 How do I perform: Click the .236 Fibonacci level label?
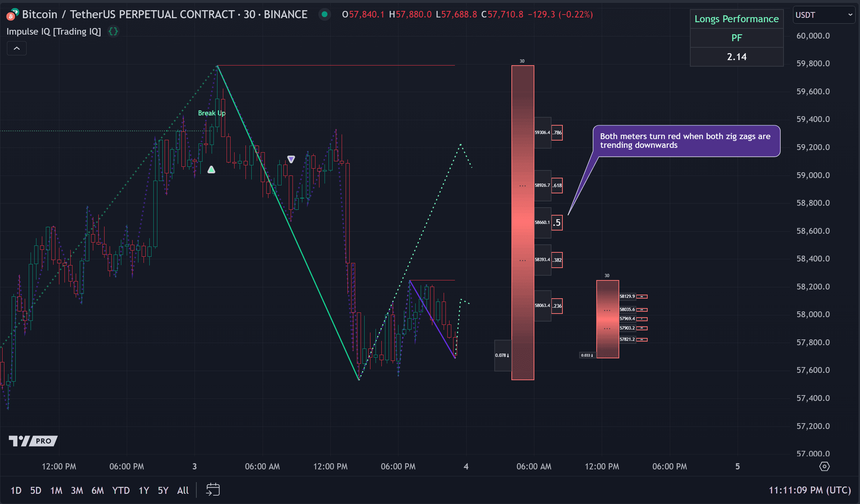coord(557,306)
